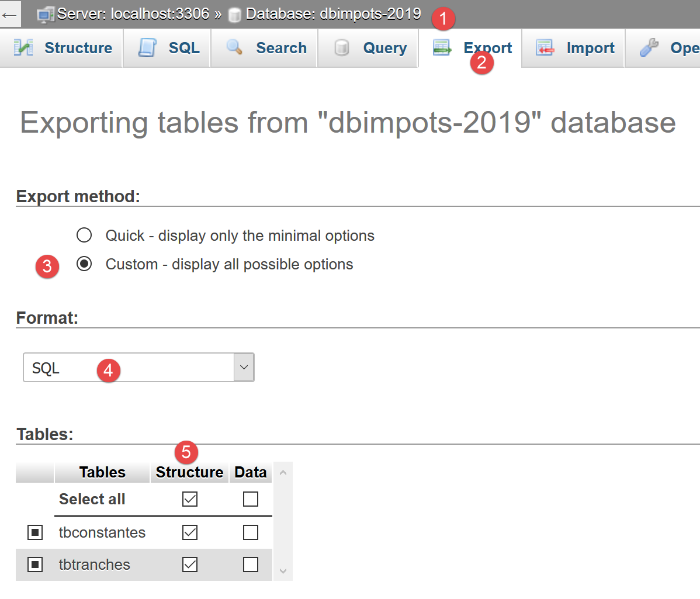Open the SQL format dropdown

pos(138,368)
